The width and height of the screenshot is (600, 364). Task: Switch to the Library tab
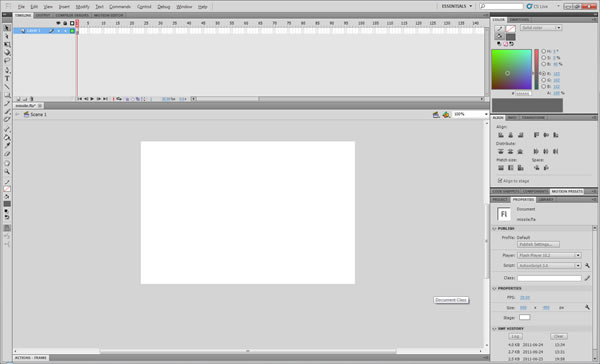[x=546, y=200]
